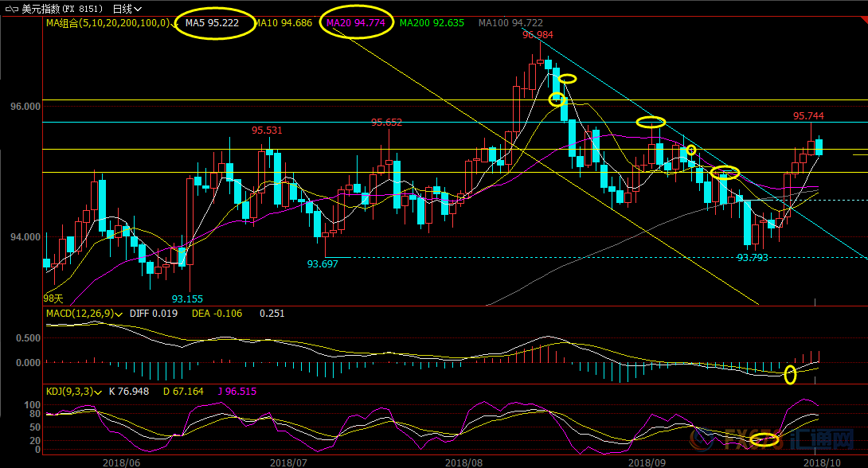Image resolution: width=868 pixels, height=468 pixels.
Task: Click the MA20 94.774 value
Action: [356, 22]
